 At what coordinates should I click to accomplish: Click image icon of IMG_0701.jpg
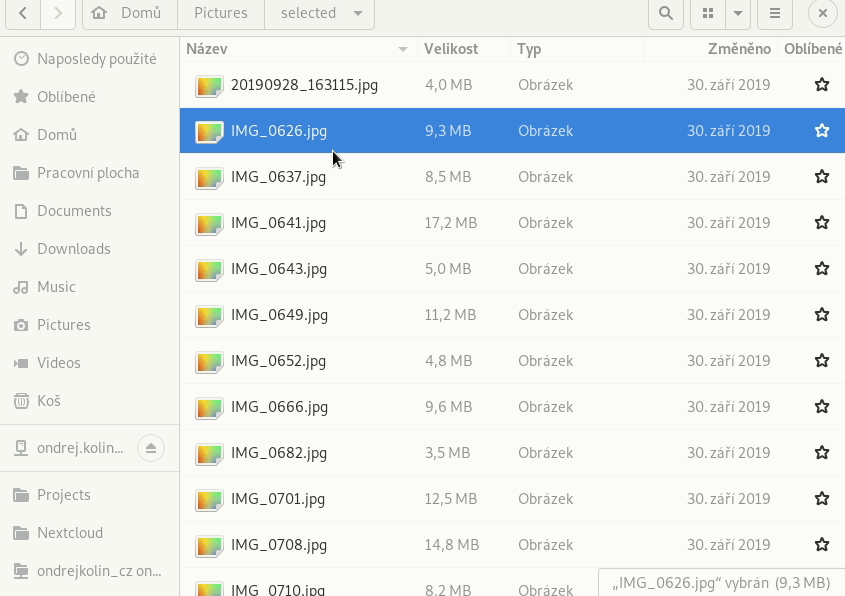[x=209, y=500]
